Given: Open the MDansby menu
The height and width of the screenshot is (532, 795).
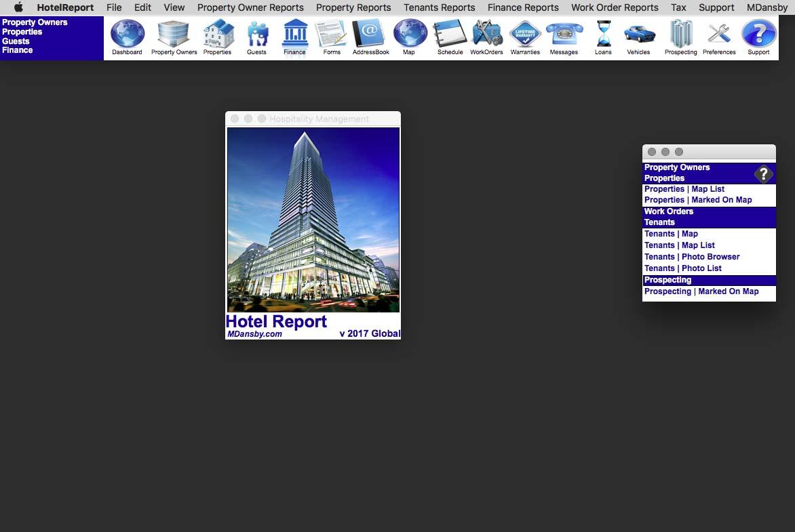Looking at the screenshot, I should pos(767,7).
